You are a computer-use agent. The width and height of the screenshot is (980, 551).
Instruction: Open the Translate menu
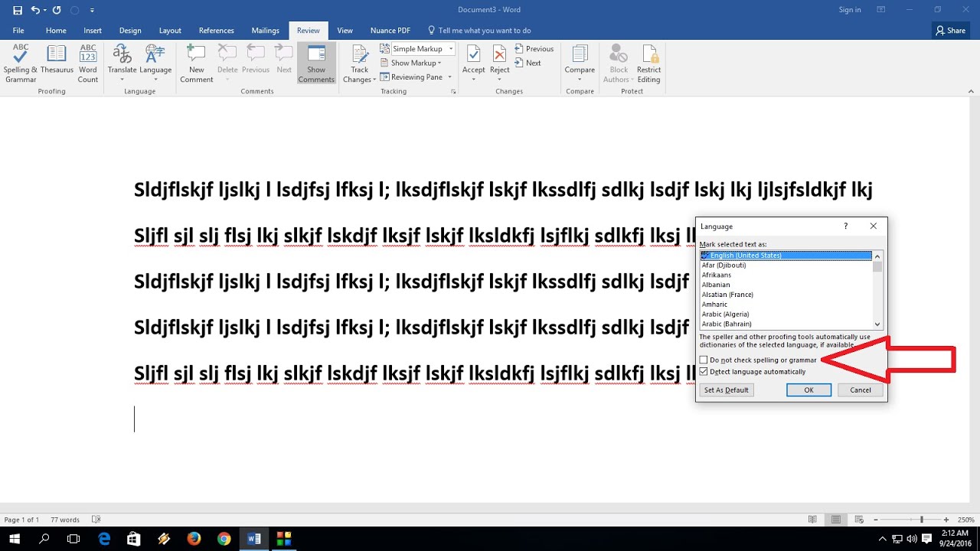[x=122, y=64]
